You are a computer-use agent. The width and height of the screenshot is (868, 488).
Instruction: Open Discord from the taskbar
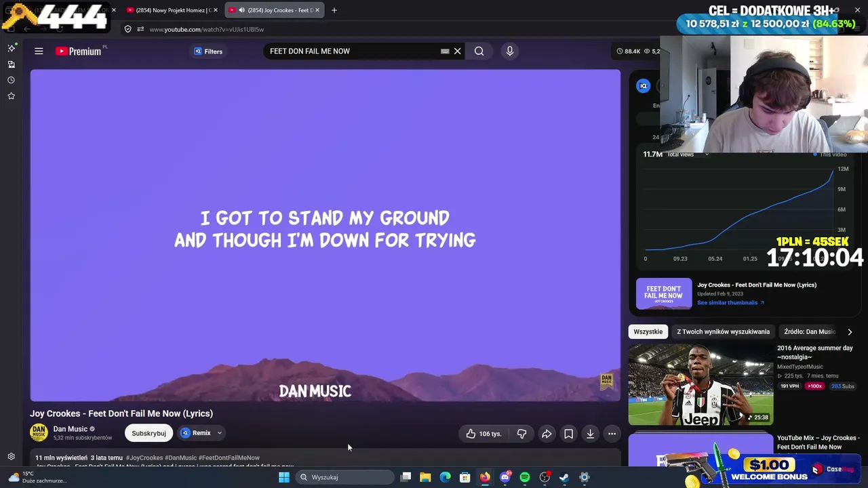[x=505, y=477]
